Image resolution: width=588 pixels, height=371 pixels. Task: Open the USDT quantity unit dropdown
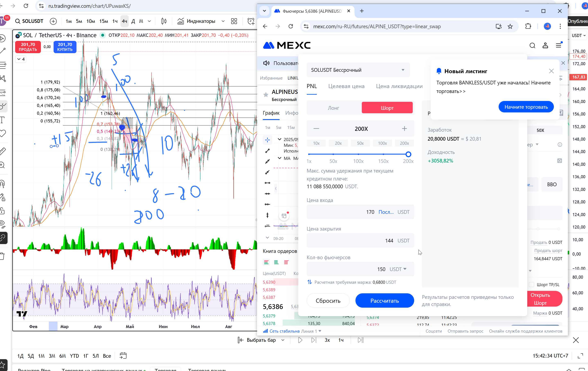(x=398, y=269)
